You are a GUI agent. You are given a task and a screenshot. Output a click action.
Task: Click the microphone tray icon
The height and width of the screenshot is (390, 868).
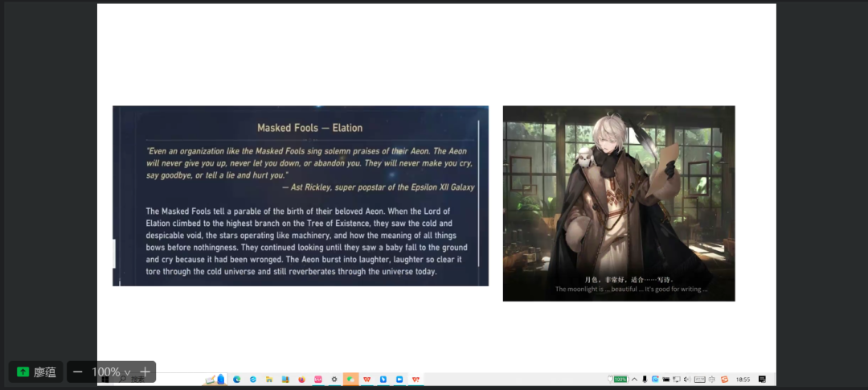[645, 380]
